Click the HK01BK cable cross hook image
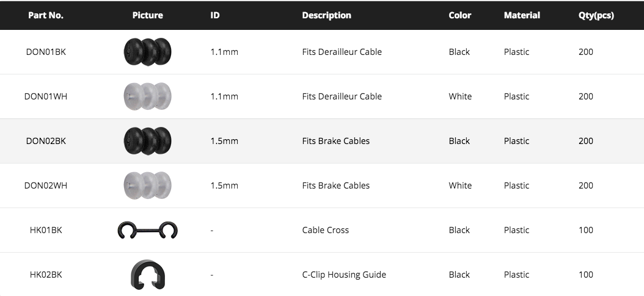Viewport: 644px width, 296px height. (147, 230)
